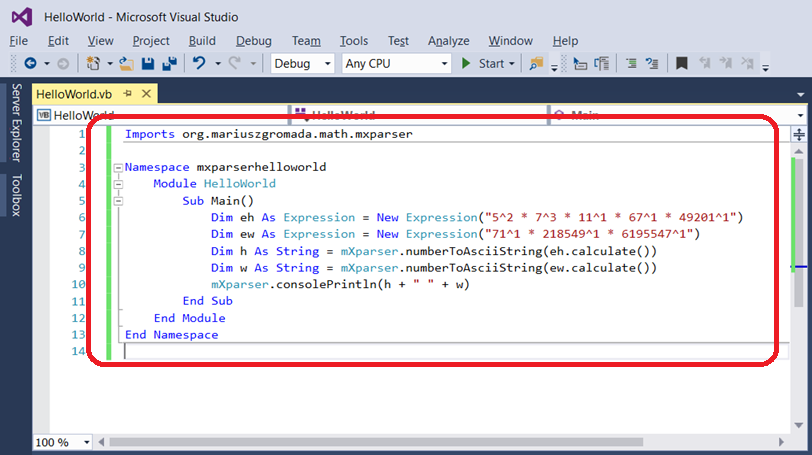
Task: Toggle a bookmark with the bookmark icon
Action: coord(682,64)
